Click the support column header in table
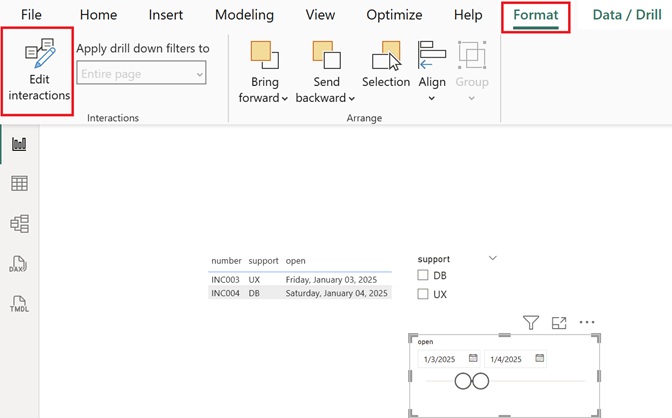The height and width of the screenshot is (418, 672). click(x=263, y=261)
